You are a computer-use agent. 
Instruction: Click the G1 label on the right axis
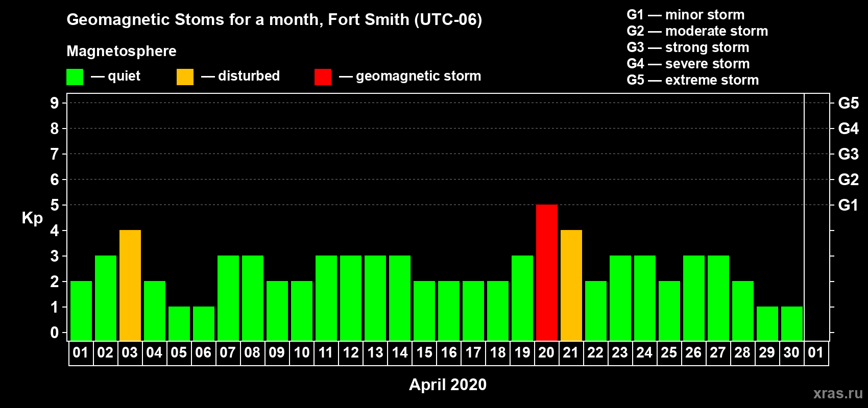(849, 205)
